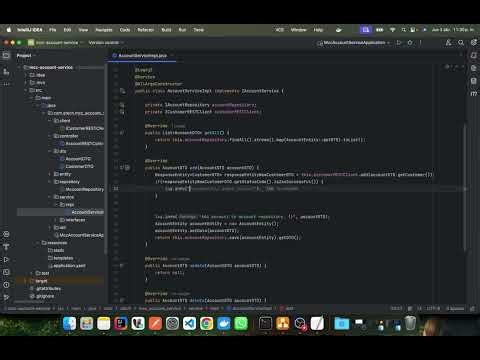Collapse the src folder

(x=26, y=90)
